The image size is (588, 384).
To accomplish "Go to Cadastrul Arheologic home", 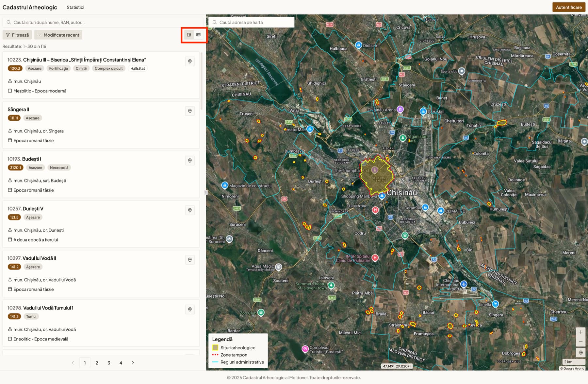I will click(30, 7).
